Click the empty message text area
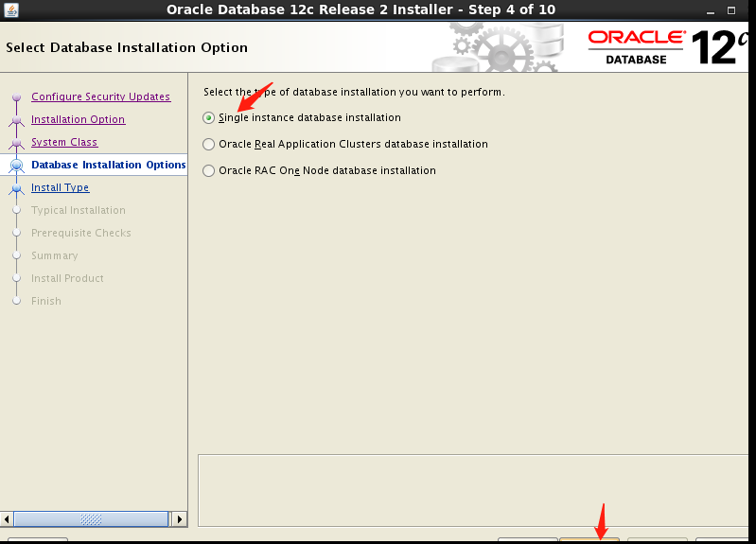The height and width of the screenshot is (544, 756). 473,490
